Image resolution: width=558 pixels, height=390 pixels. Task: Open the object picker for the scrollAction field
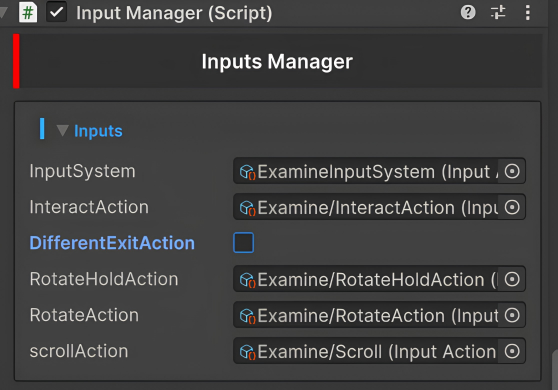pyautogui.click(x=512, y=352)
